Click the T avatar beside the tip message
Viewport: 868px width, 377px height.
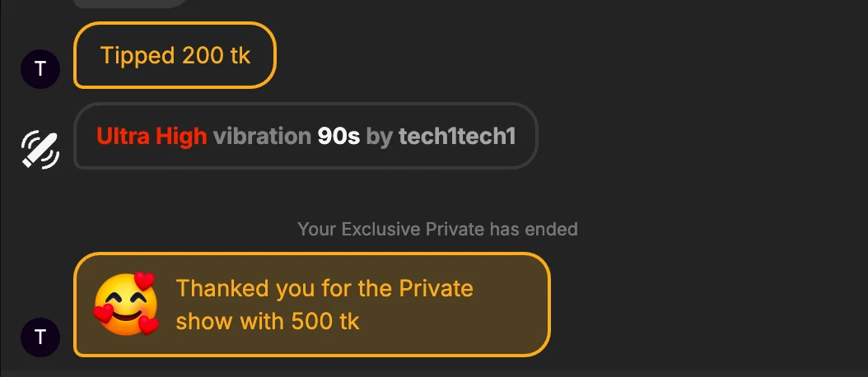click(x=40, y=68)
